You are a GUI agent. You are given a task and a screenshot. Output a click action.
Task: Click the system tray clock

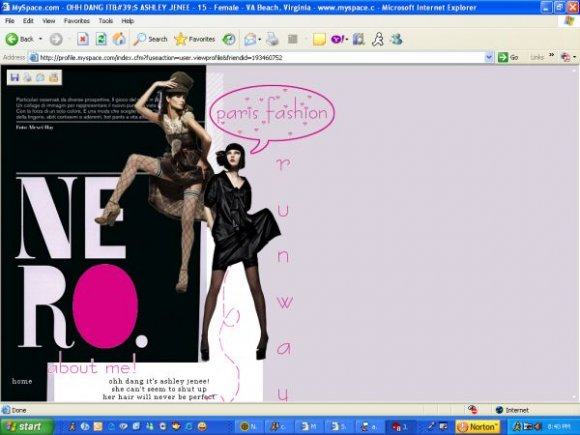559,427
